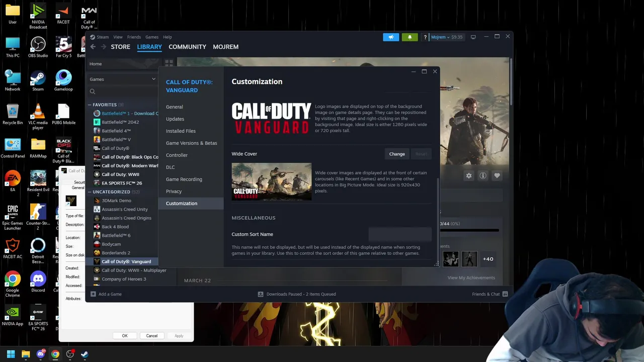
Task: Open Discord from the taskbar
Action: tap(41, 354)
